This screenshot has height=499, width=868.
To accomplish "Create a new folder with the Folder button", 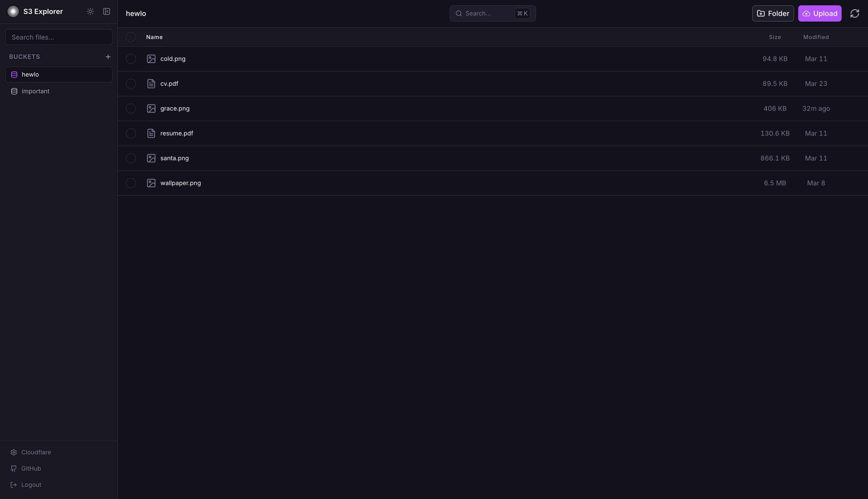I will [x=773, y=13].
